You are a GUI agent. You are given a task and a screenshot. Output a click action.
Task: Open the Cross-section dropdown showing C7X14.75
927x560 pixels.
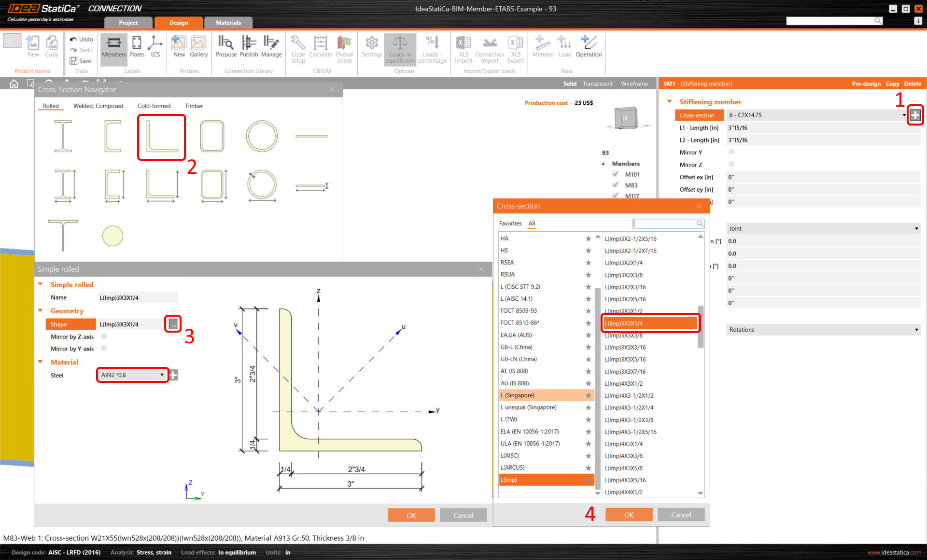(x=904, y=115)
